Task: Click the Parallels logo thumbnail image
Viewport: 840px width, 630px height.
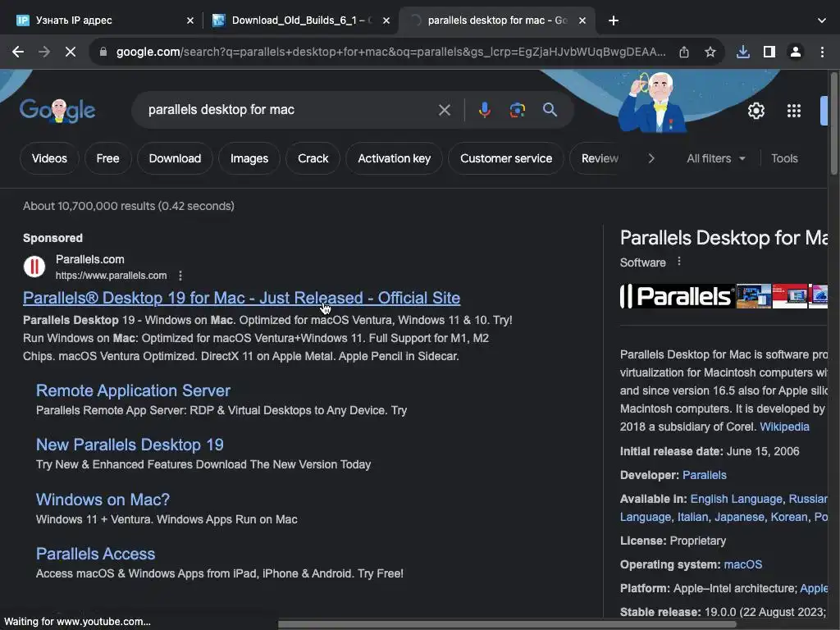Action: pyautogui.click(x=677, y=296)
